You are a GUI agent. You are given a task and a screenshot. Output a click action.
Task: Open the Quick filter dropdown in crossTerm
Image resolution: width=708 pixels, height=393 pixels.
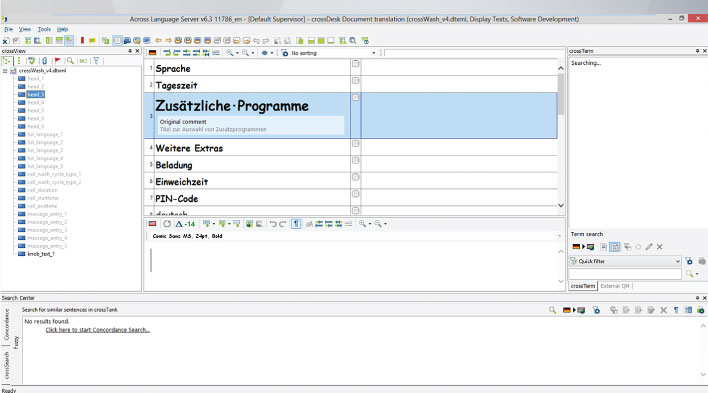tap(625, 261)
